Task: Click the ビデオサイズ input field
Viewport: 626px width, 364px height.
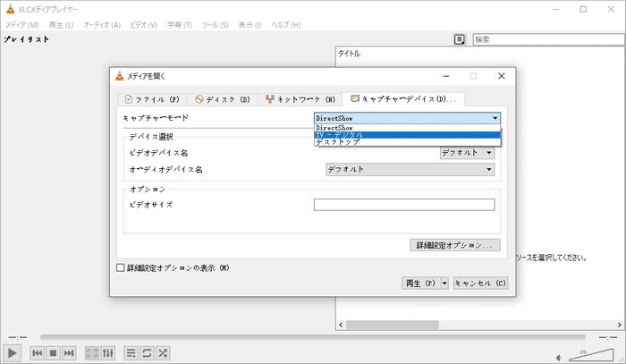Action: coord(404,205)
